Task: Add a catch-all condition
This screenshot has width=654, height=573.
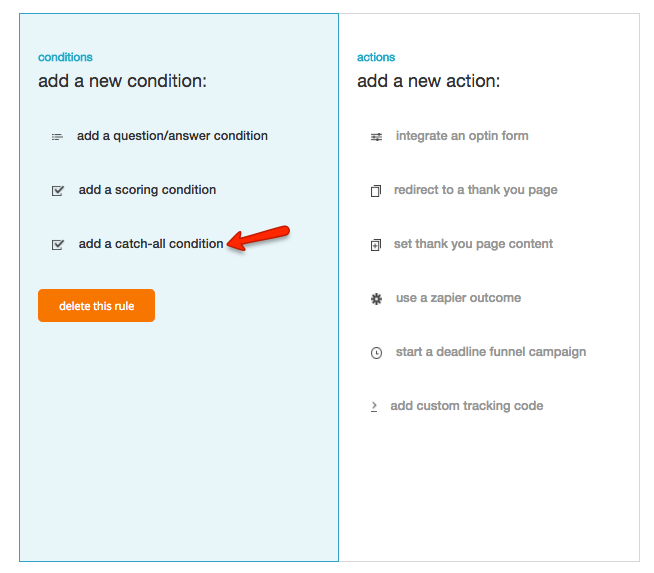Action: 151,244
